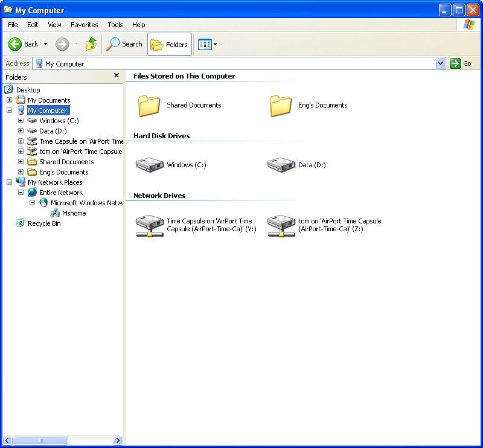The width and height of the screenshot is (483, 448).
Task: Open the Search pane
Action: 124,44
